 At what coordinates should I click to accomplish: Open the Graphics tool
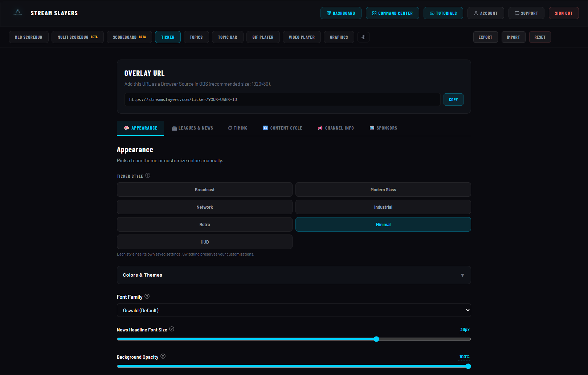point(339,37)
